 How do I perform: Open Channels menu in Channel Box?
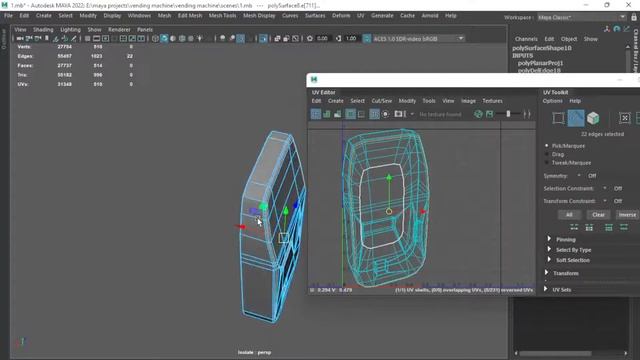[526, 39]
